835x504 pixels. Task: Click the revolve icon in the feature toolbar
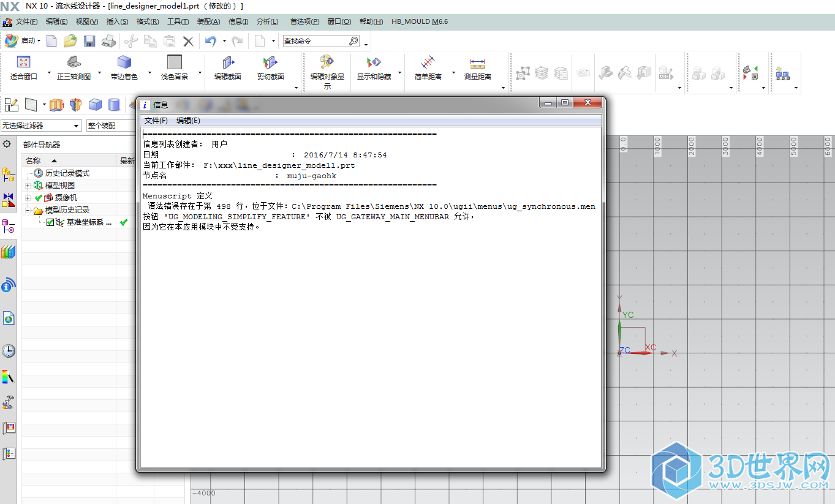pyautogui.click(x=76, y=105)
